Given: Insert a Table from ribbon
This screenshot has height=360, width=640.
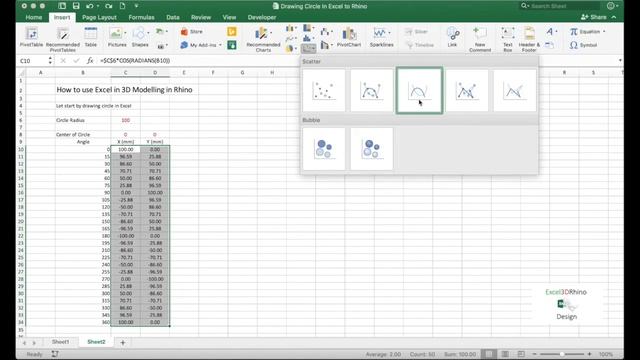Looking at the screenshot, I should (91, 38).
